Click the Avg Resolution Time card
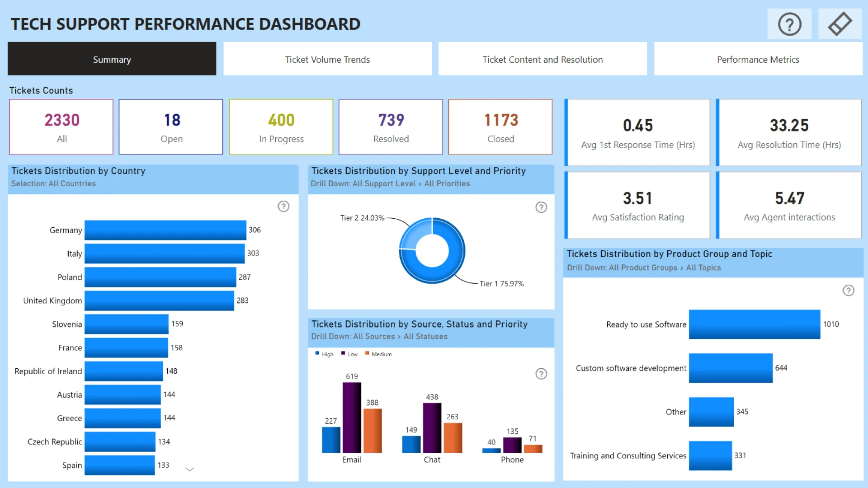The image size is (868, 488). click(x=789, y=132)
